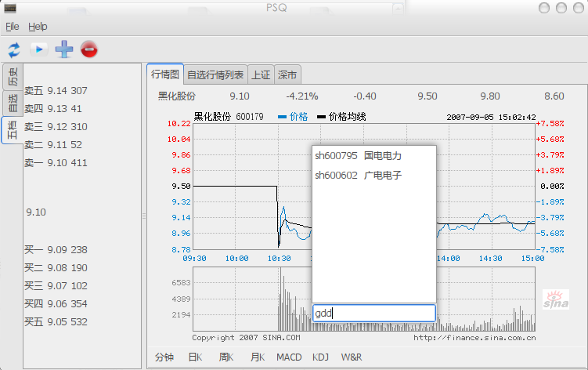The width and height of the screenshot is (588, 370).
Task: Show the W&R indicator chart
Action: [352, 357]
